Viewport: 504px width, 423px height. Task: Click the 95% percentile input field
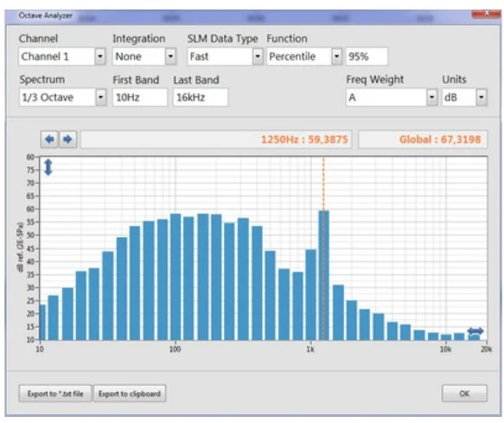[x=367, y=56]
